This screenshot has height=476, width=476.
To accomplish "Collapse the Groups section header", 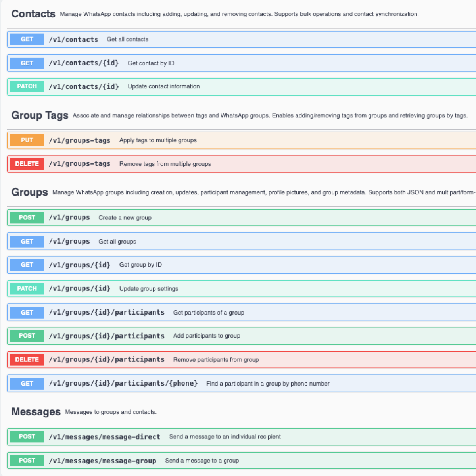I will click(x=30, y=192).
